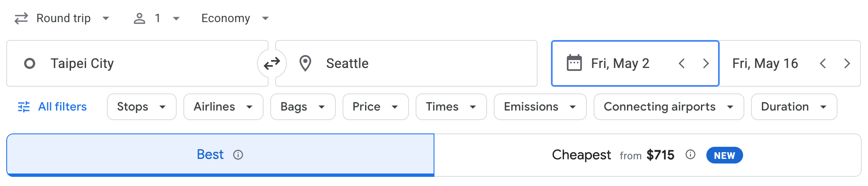
Task: Expand the Stops filter
Action: pyautogui.click(x=142, y=107)
